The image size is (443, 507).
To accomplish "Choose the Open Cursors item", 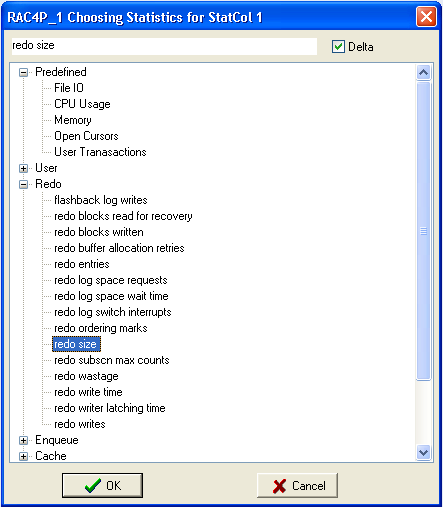I will click(86, 136).
